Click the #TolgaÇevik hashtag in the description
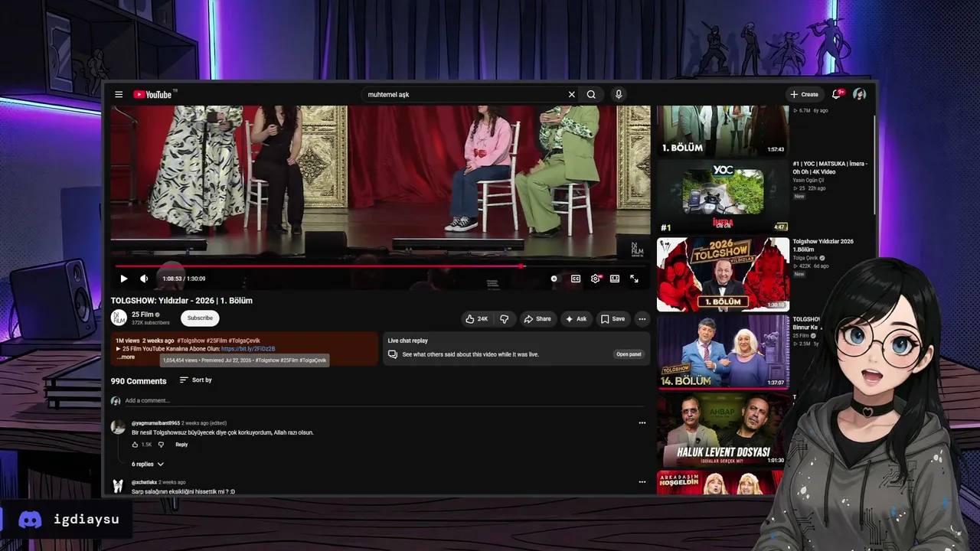The height and width of the screenshot is (551, 980). (246, 341)
